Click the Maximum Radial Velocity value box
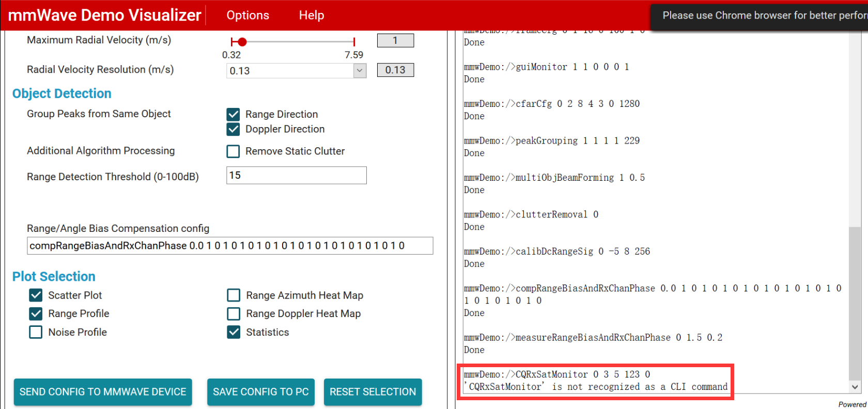The width and height of the screenshot is (868, 409). [x=395, y=40]
